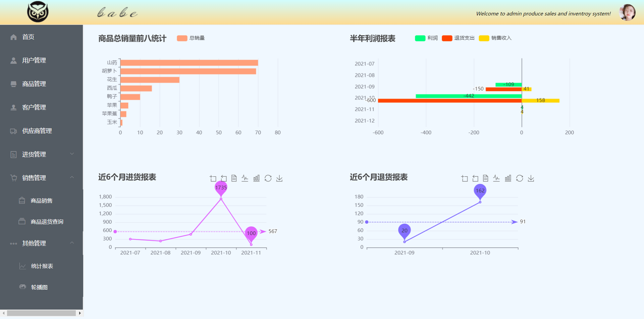Viewport: 644px width, 319px height.
Task: Click the 158 销售收入 bar
Action: (541, 100)
